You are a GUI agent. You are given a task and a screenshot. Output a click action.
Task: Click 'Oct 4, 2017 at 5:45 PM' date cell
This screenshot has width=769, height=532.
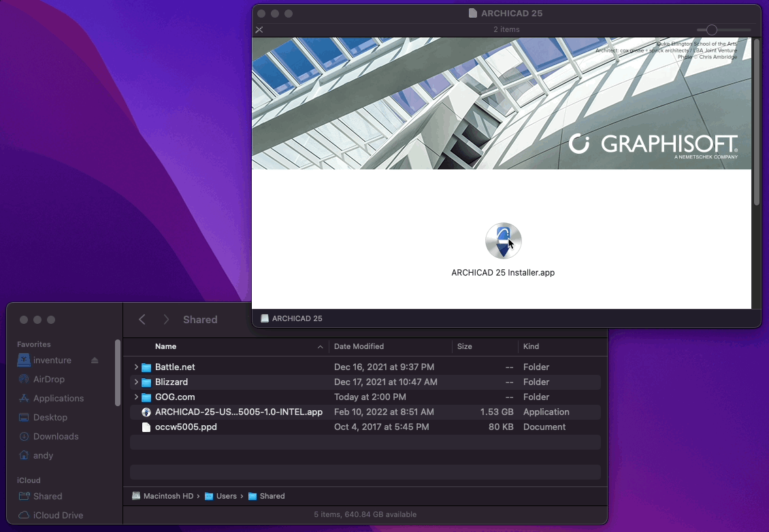(382, 427)
